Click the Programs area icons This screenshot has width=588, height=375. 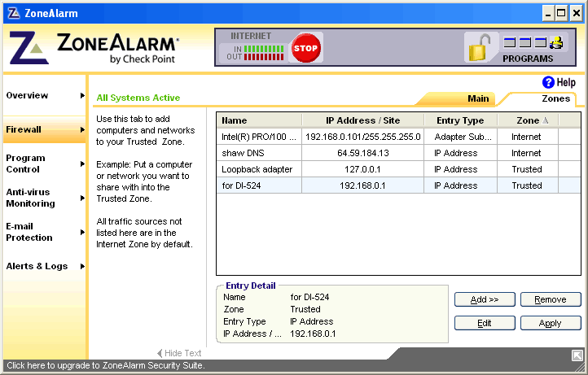point(533,43)
